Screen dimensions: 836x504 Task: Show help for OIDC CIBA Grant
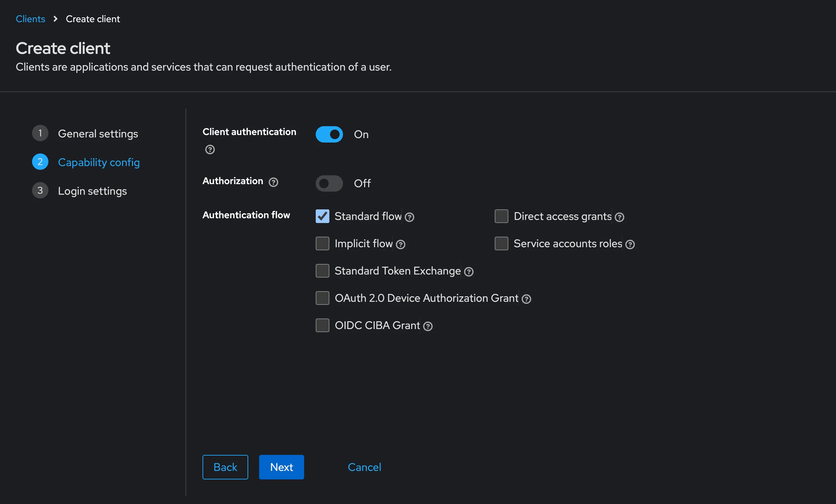428,326
